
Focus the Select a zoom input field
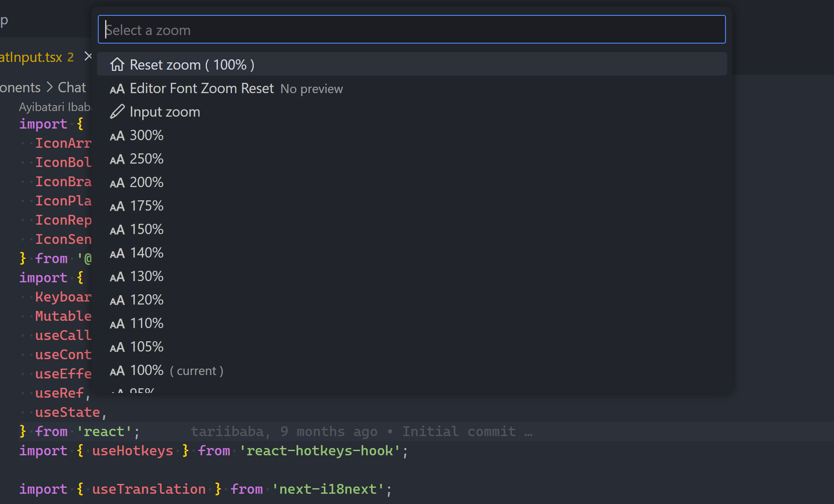[x=411, y=29]
